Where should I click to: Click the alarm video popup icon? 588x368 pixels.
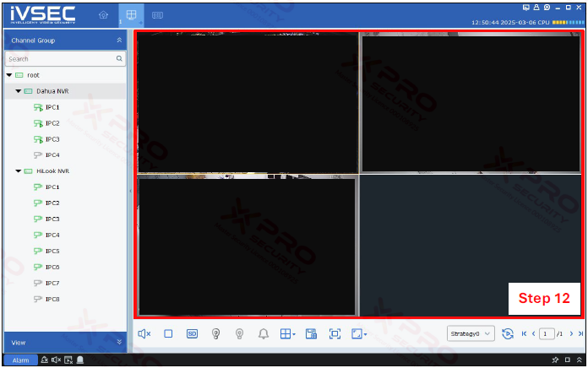[68, 360]
